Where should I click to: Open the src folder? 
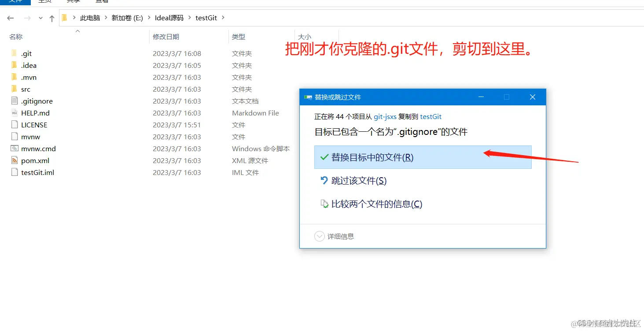click(x=25, y=89)
